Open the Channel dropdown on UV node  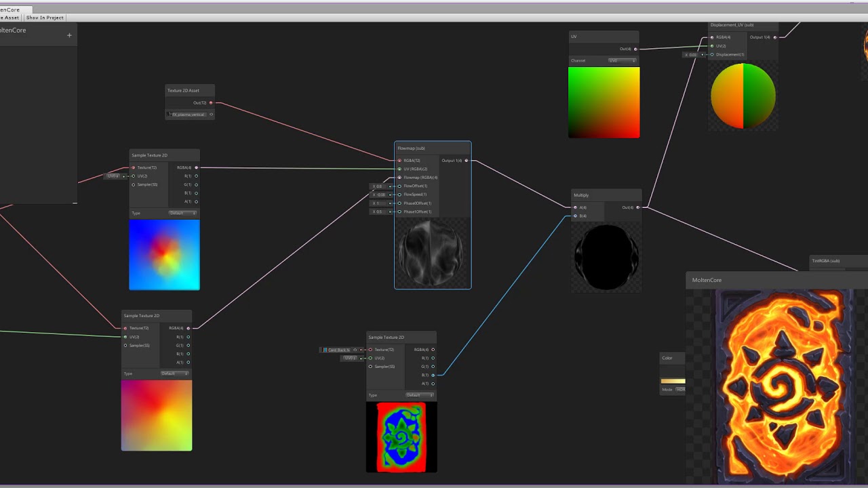[623, 60]
